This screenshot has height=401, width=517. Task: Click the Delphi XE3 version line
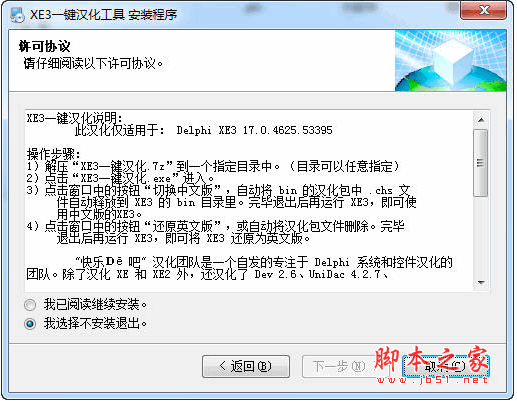tap(203, 130)
